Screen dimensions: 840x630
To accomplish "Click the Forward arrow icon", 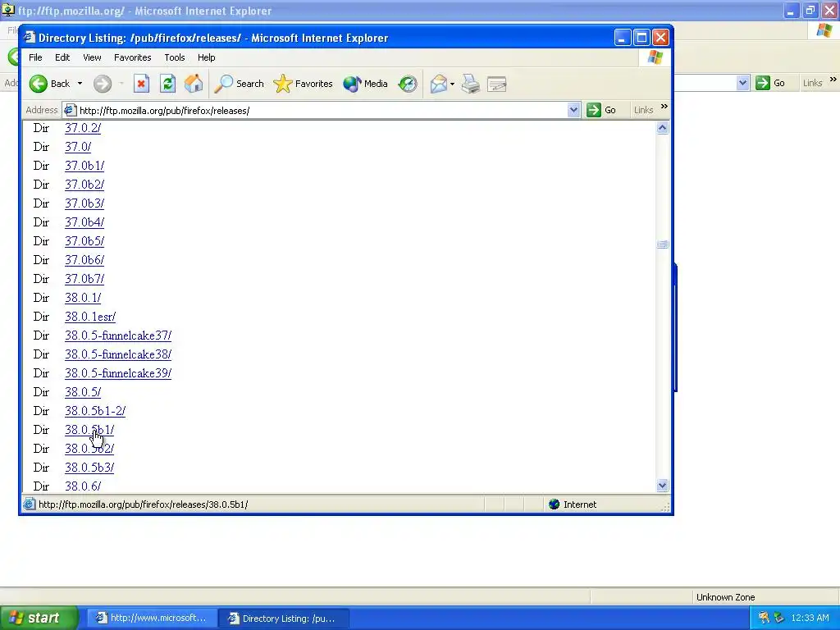I will pos(103,84).
